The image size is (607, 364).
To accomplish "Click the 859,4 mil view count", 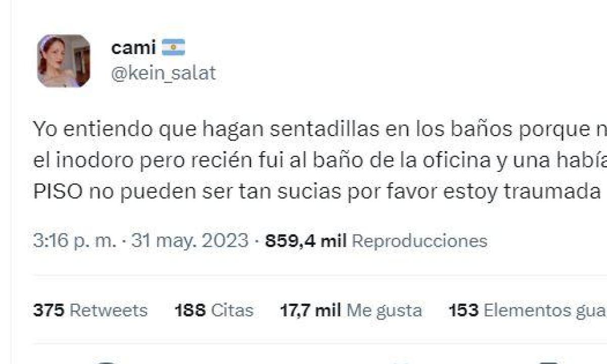I will [306, 241].
